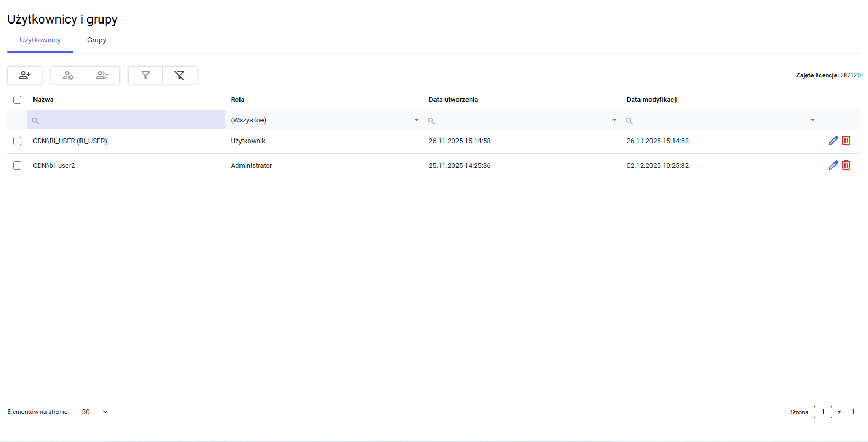Open Data utworzenia date filter dropdown
This screenshot has width=868, height=442.
tap(614, 120)
